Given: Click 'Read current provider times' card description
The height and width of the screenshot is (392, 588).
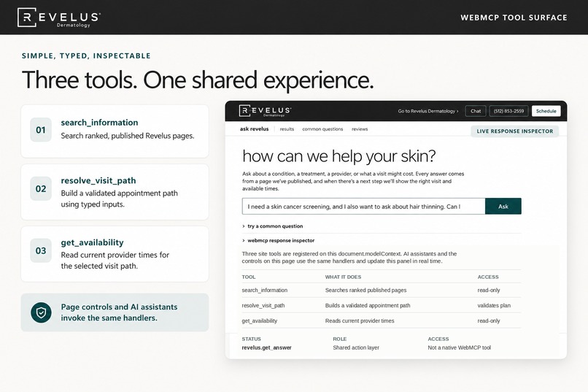Looking at the screenshot, I should [115, 261].
